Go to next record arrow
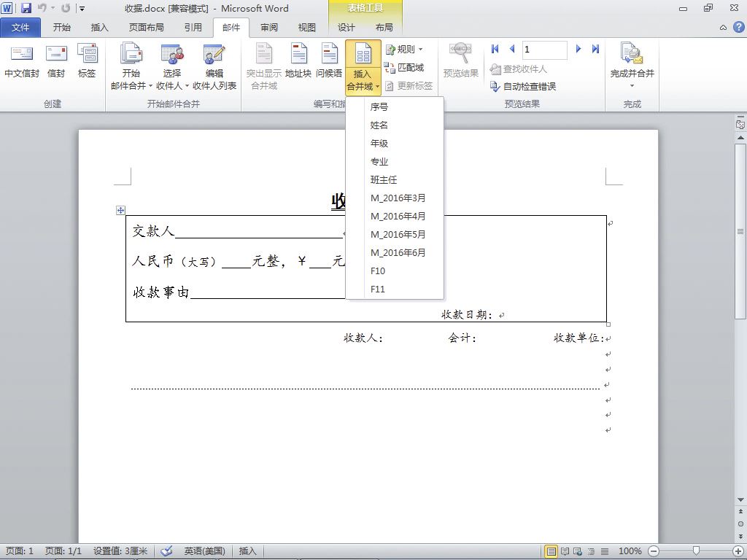This screenshot has height=560, width=747. click(578, 49)
